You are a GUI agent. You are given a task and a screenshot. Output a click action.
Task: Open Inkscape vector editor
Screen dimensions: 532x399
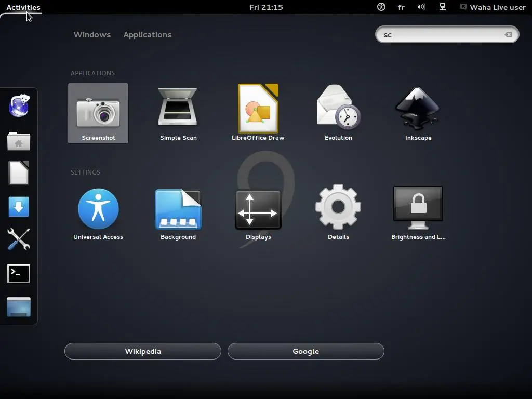point(418,113)
